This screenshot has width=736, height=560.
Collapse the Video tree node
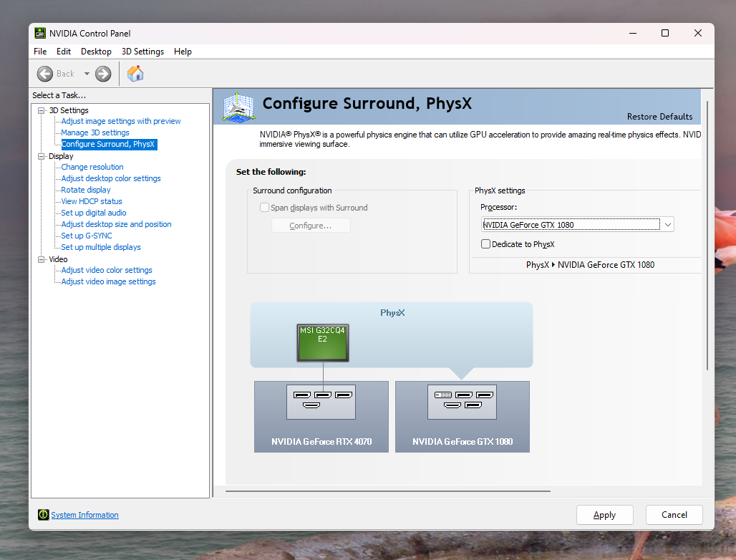pyautogui.click(x=42, y=259)
